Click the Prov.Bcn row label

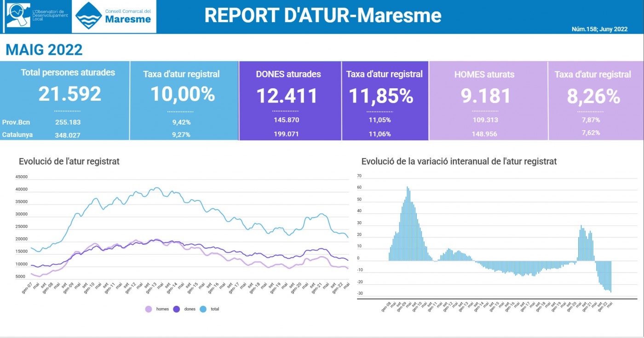tap(16, 122)
